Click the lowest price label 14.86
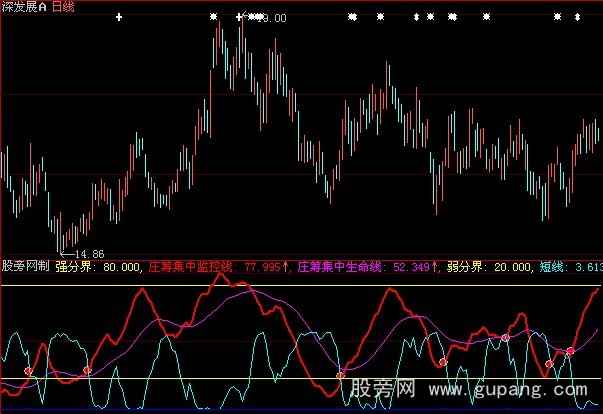This screenshot has height=414, width=603. click(90, 254)
